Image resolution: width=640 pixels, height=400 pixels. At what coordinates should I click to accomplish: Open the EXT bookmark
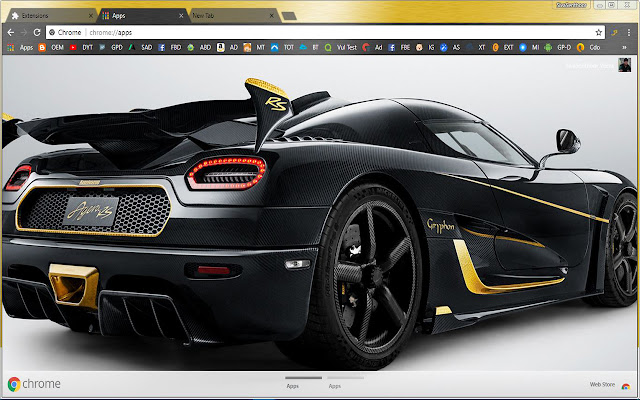click(503, 48)
